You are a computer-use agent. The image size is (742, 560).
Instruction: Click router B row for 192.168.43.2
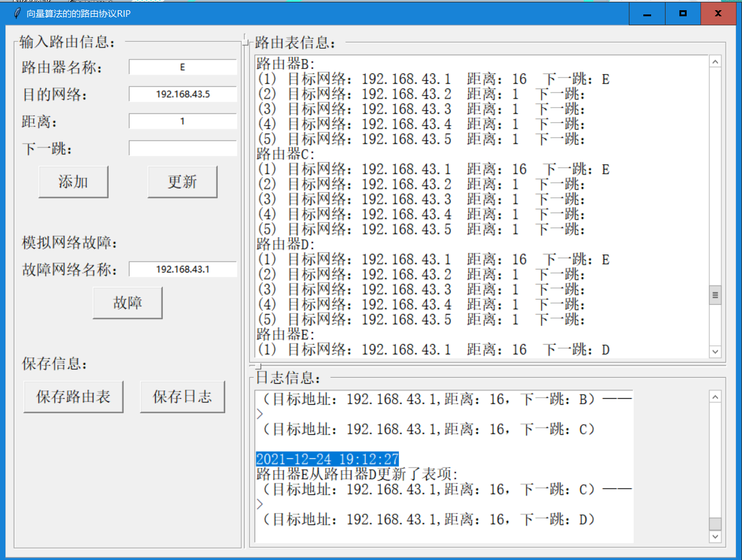(421, 94)
